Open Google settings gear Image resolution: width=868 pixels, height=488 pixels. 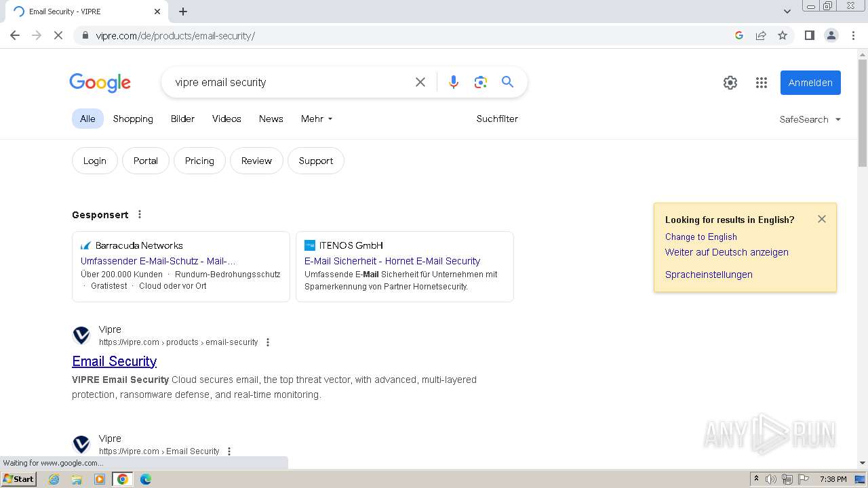pyautogui.click(x=730, y=83)
